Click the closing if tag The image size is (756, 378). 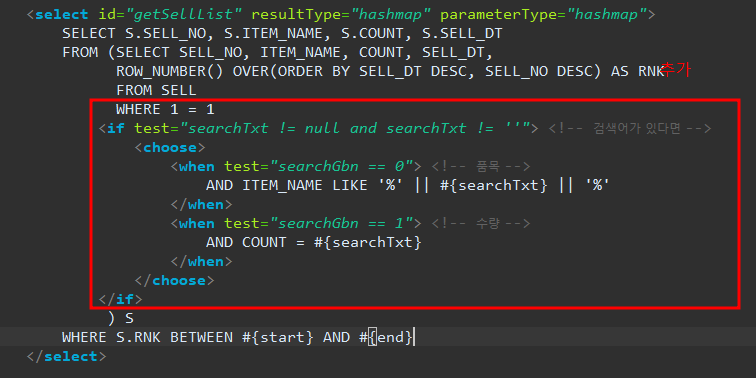[121, 299]
